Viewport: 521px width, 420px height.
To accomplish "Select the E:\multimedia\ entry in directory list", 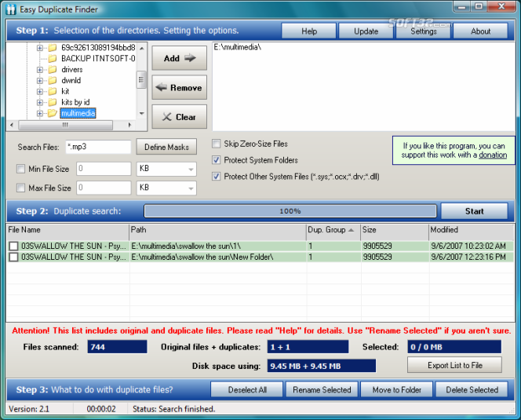I will [238, 47].
